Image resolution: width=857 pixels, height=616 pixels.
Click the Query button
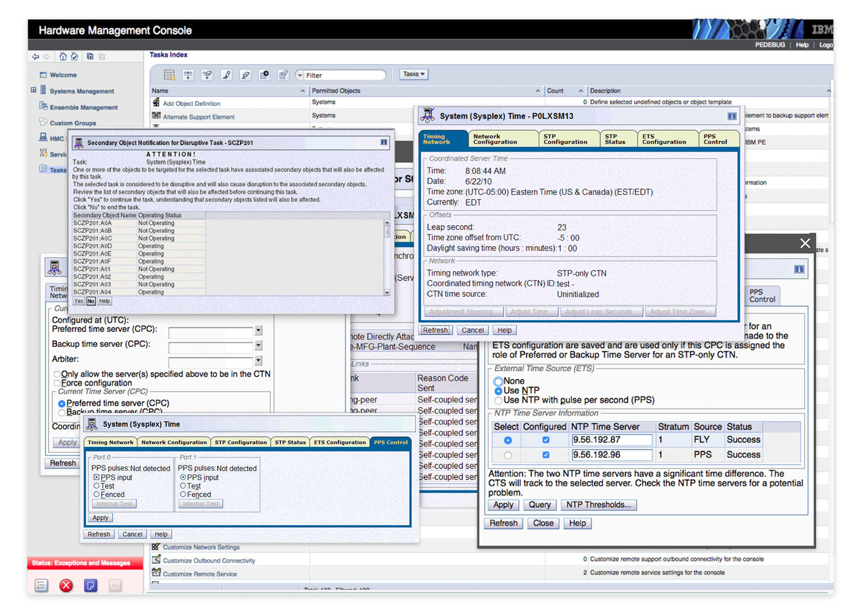click(x=539, y=505)
